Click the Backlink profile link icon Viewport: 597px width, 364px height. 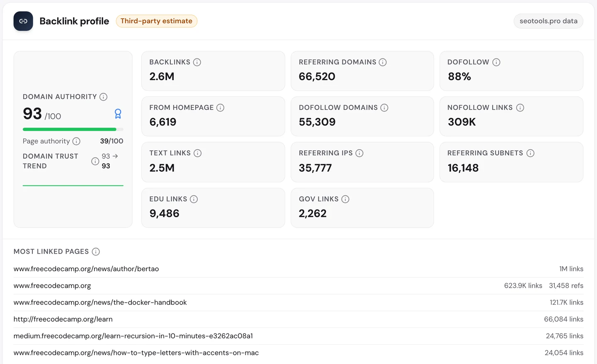[x=23, y=21]
